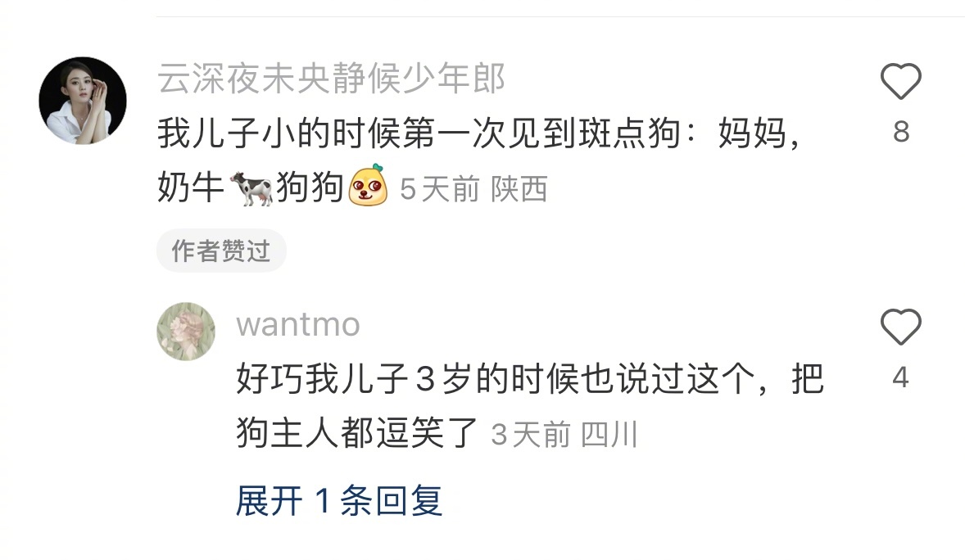Tap the 5天前 陕西 timestamp

473,189
